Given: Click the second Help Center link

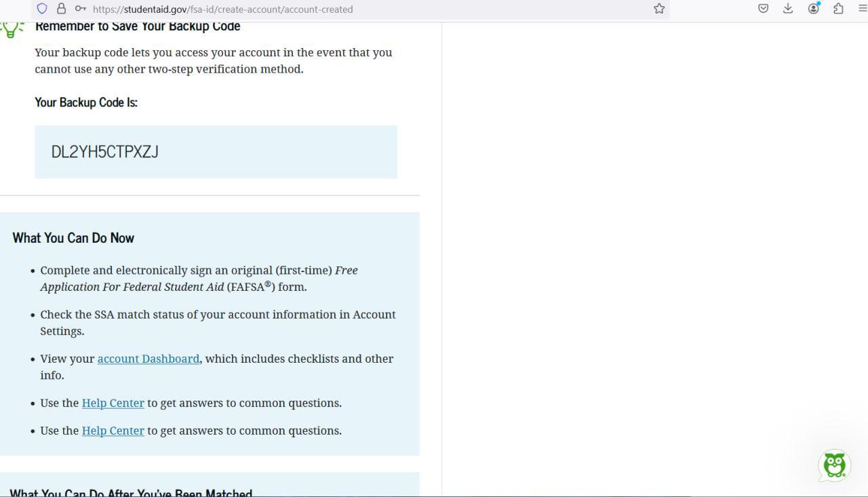Looking at the screenshot, I should click(113, 431).
